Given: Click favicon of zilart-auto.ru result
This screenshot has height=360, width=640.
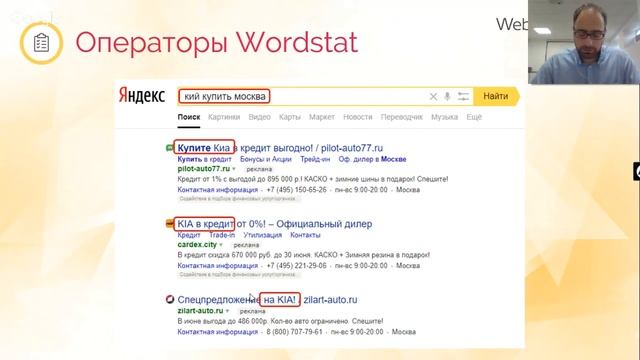Looking at the screenshot, I should [170, 299].
